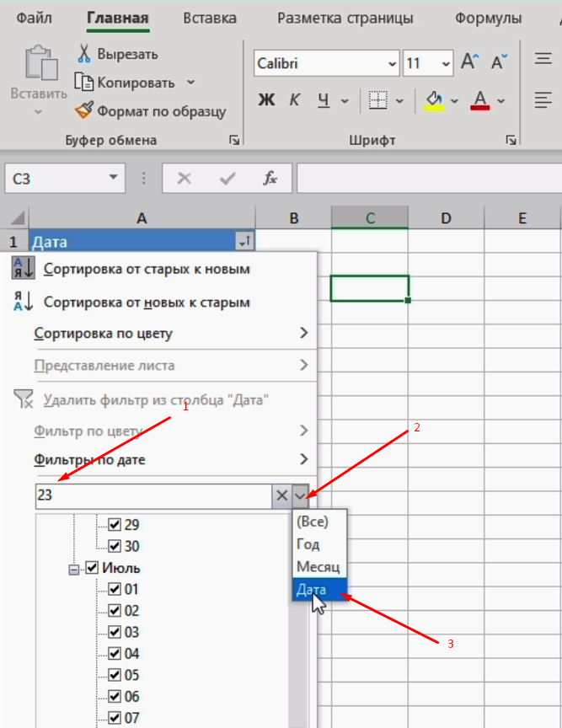Activate the Format Painter brush
The width and height of the screenshot is (562, 728).
(84, 110)
